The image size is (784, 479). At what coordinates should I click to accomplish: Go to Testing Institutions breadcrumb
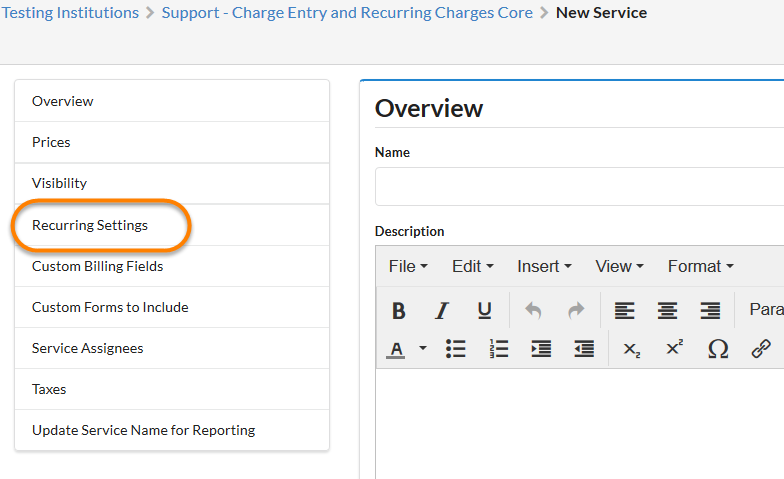(x=70, y=13)
